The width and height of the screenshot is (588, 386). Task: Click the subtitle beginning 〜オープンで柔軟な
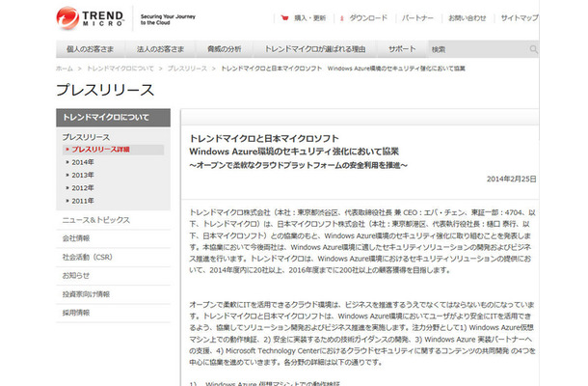click(299, 165)
